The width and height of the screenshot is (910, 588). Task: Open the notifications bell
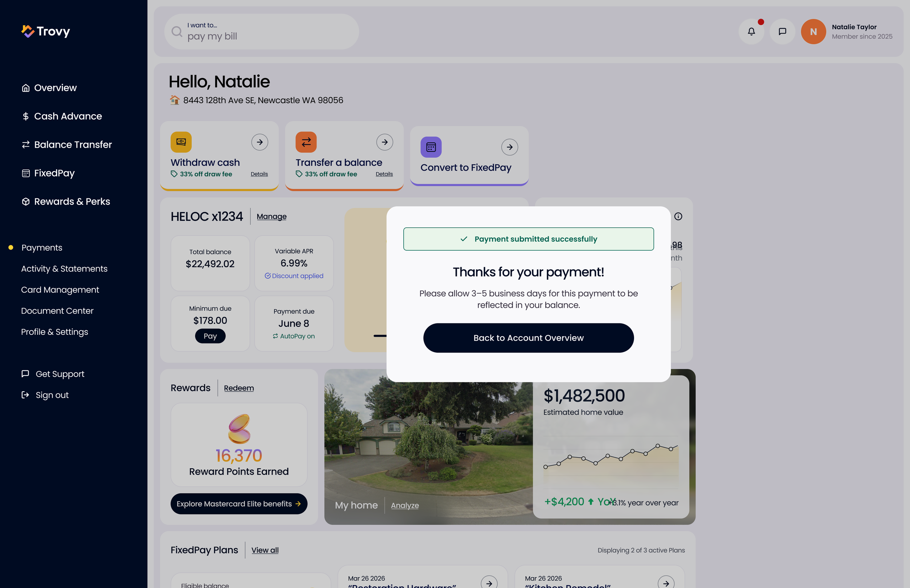[x=751, y=32]
